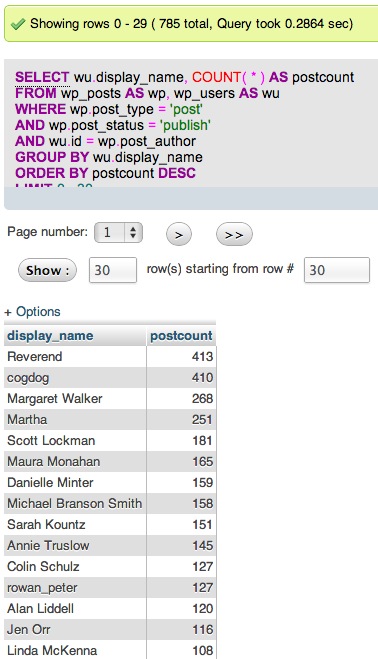
Task: Select the Margaret Walker row
Action: click(x=110, y=398)
